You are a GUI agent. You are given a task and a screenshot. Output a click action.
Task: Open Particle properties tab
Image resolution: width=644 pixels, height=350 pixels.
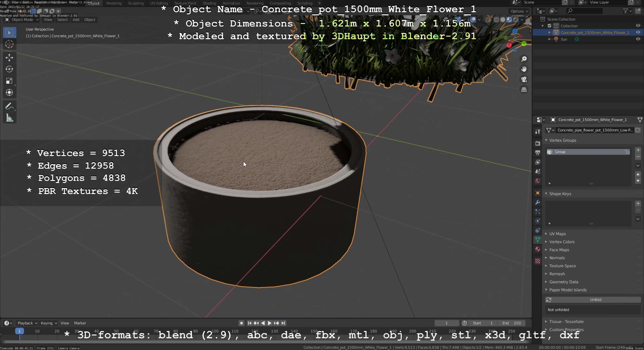538,212
